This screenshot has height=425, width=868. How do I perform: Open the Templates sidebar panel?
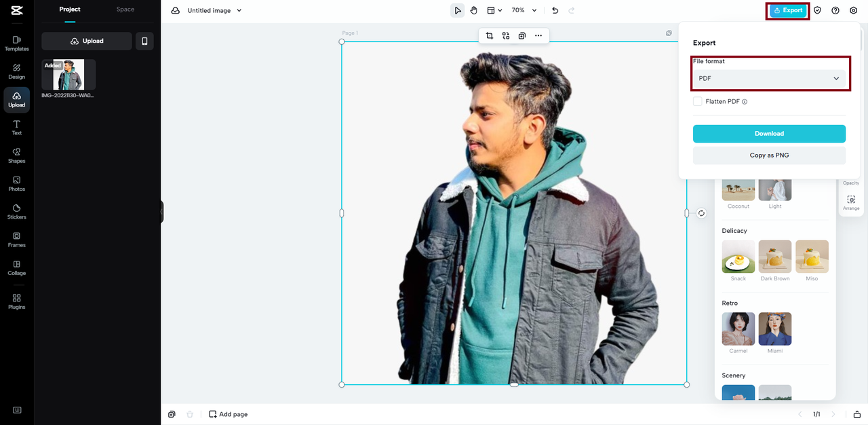point(17,43)
